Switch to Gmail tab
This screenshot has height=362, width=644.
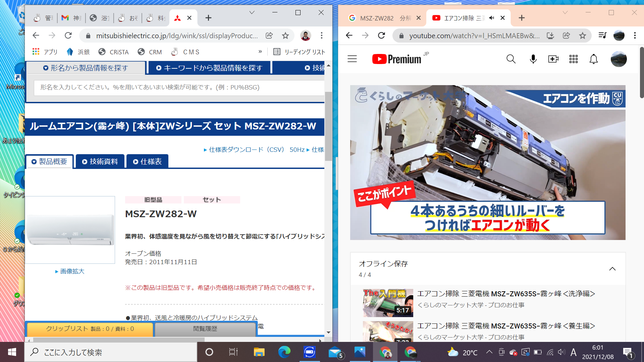(71, 18)
